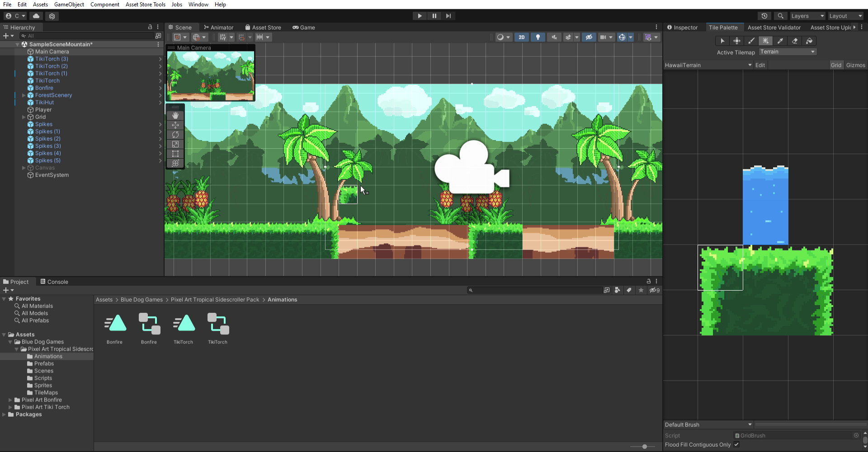This screenshot has height=452, width=868.
Task: Expand the ForestScenery object
Action: point(24,95)
